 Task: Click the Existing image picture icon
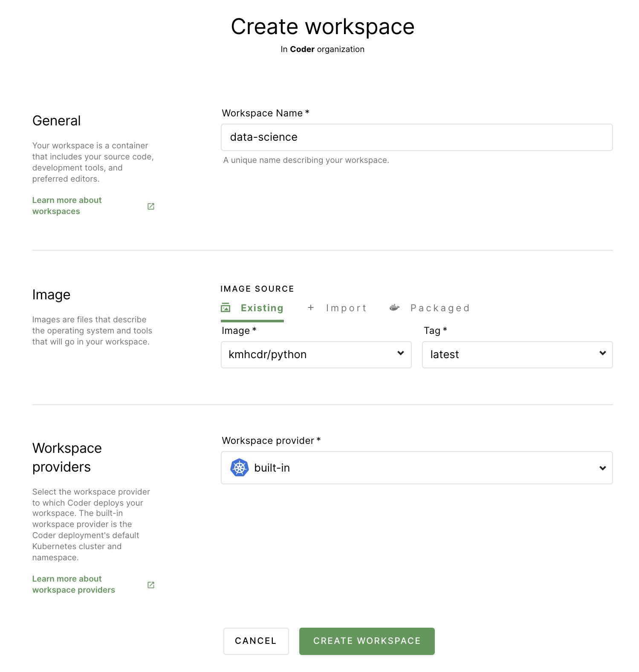pos(226,308)
